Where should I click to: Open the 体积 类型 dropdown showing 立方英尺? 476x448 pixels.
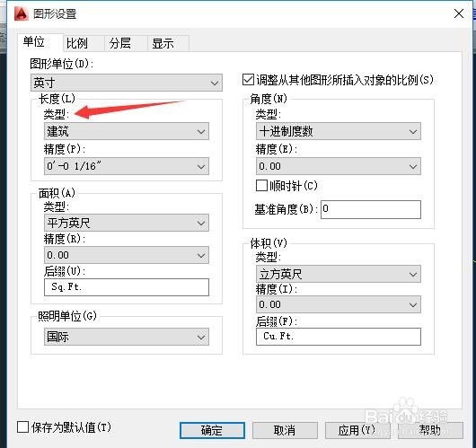click(x=339, y=274)
